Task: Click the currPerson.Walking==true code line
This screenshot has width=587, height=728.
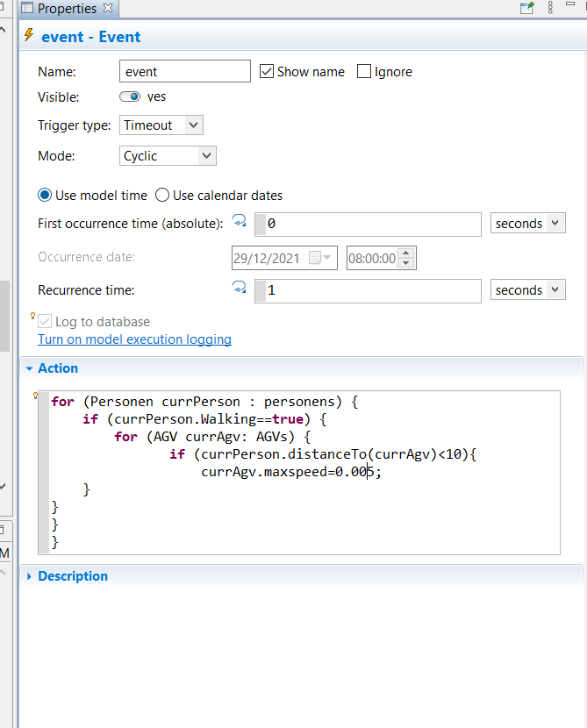Action: [204, 419]
